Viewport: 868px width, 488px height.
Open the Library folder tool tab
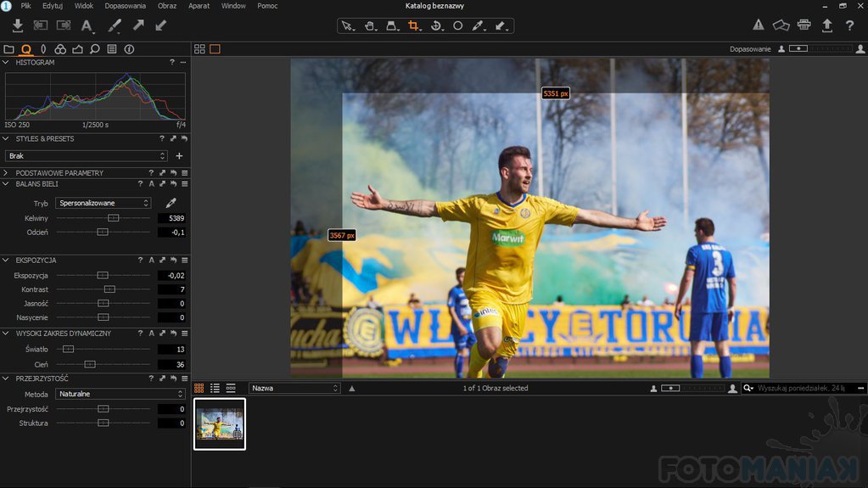(8, 49)
